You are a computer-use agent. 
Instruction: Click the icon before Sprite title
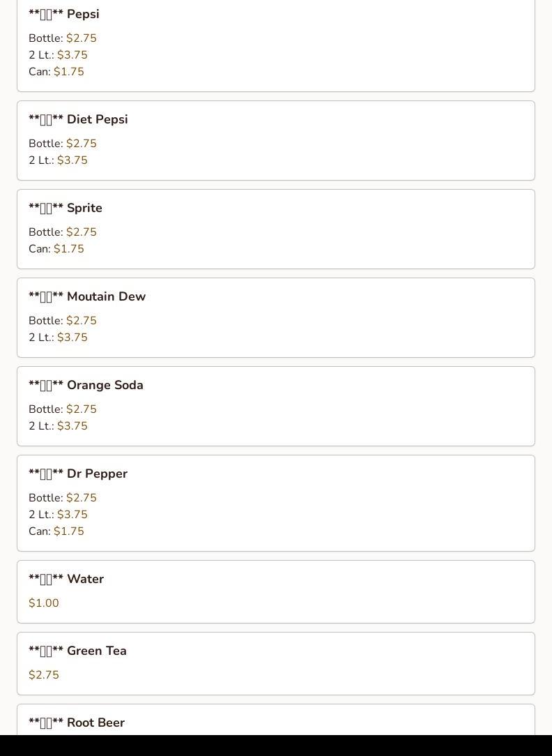point(46,209)
